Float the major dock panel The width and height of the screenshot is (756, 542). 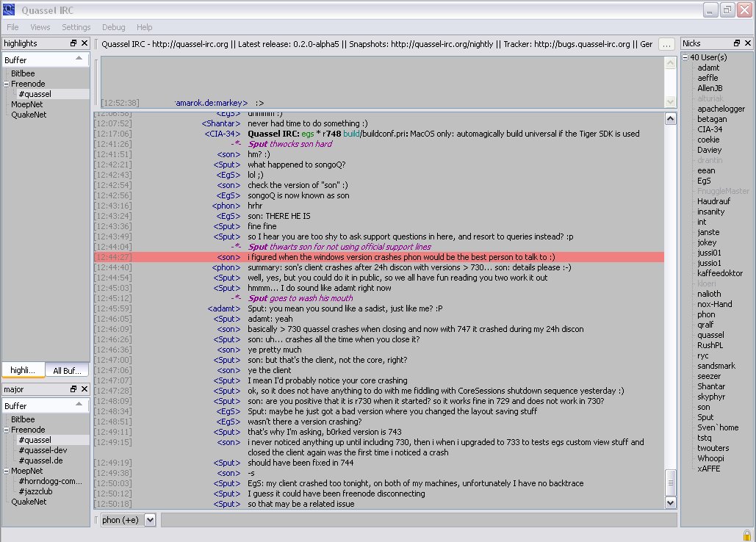[x=73, y=389]
